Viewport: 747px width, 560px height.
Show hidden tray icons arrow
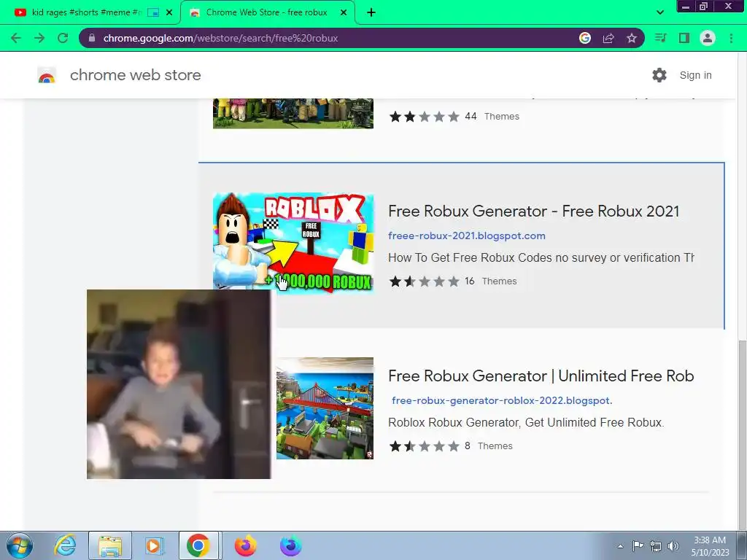(620, 546)
